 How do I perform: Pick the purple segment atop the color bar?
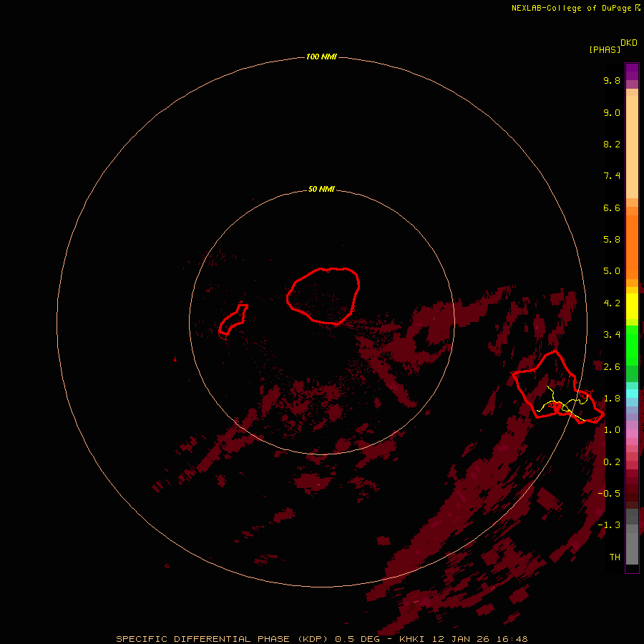632,72
